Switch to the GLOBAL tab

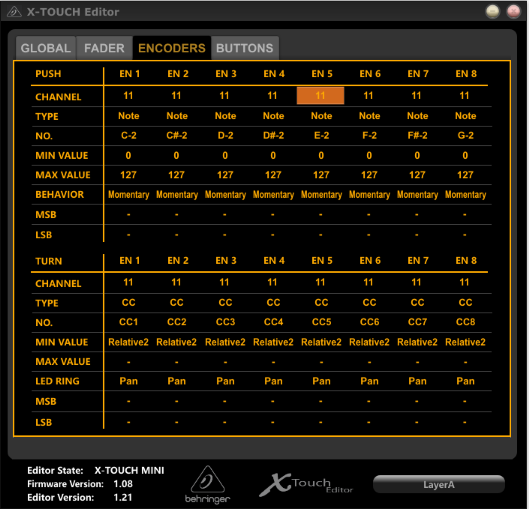(46, 48)
